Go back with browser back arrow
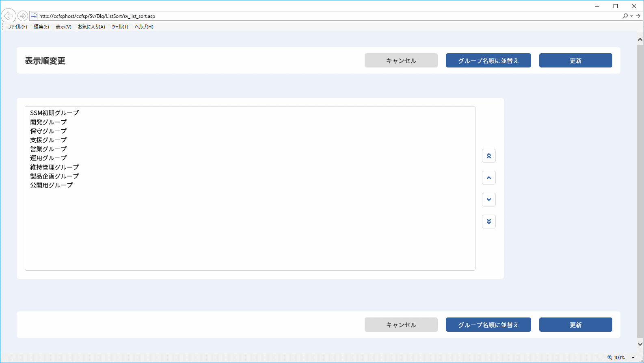Image resolution: width=644 pixels, height=363 pixels. (x=9, y=16)
